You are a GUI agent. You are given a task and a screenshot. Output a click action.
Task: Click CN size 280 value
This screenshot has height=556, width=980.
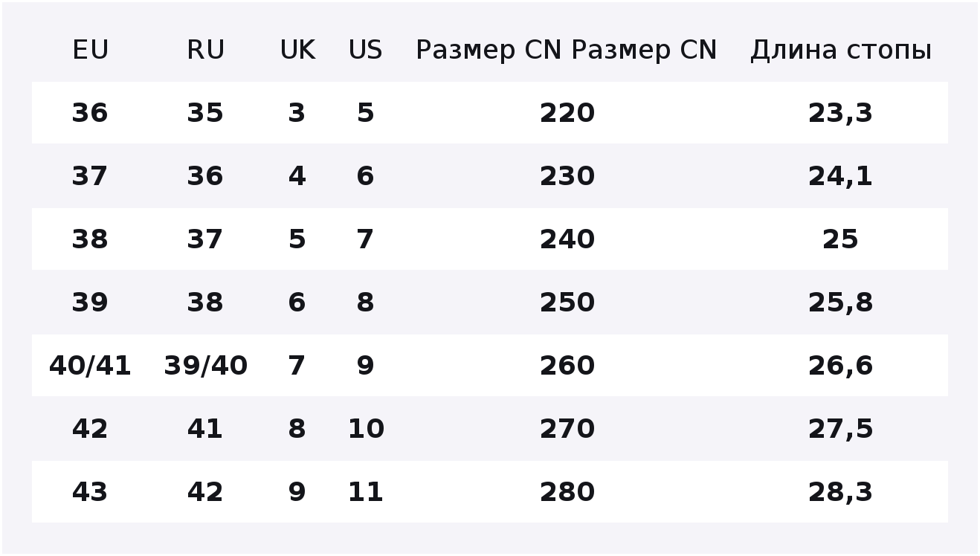[x=567, y=492]
